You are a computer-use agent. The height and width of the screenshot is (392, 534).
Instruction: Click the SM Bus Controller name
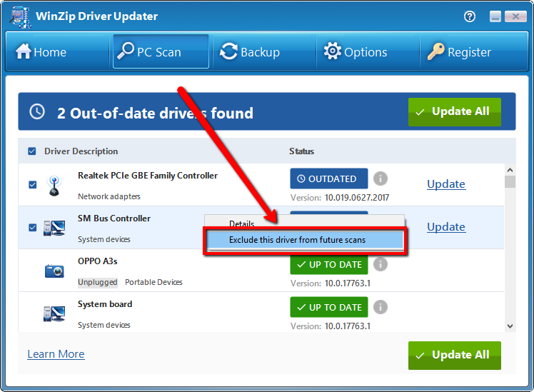click(x=114, y=218)
